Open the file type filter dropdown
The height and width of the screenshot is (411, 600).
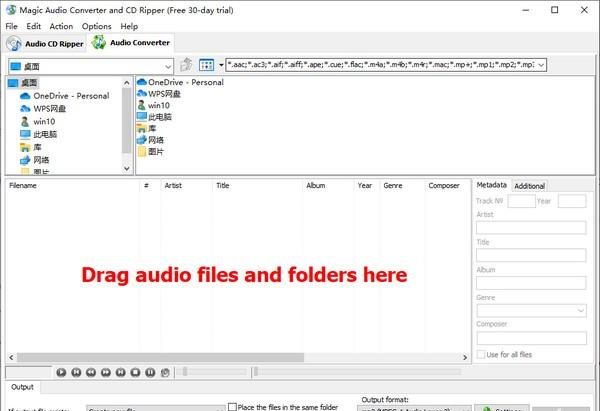point(541,65)
